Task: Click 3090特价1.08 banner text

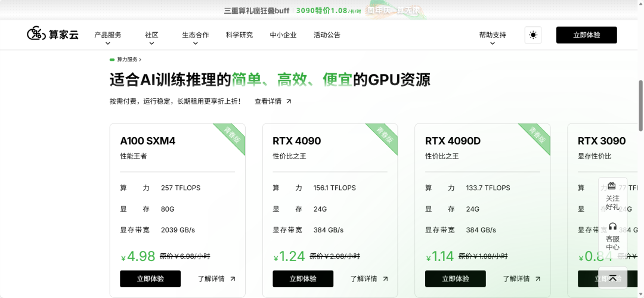Action: pos(322,11)
